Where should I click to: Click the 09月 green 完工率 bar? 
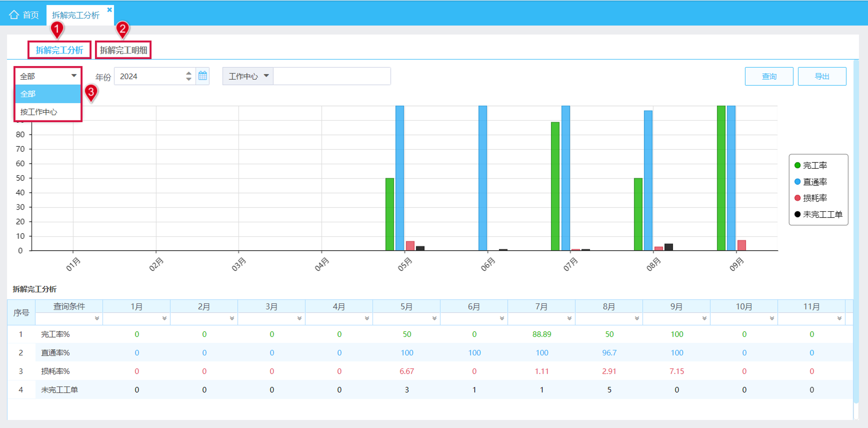721,178
